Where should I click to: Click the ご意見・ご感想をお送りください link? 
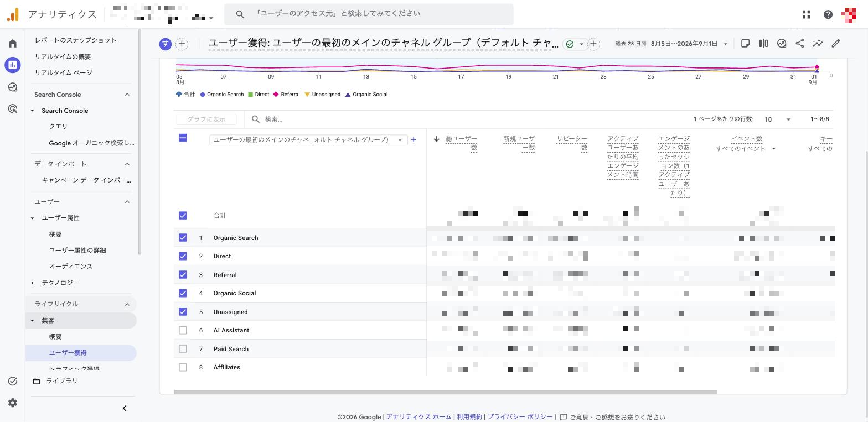[x=617, y=417]
